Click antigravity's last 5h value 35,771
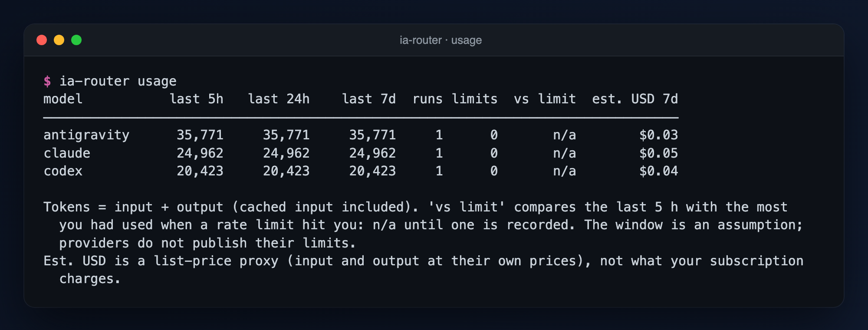The height and width of the screenshot is (330, 868). pyautogui.click(x=200, y=135)
